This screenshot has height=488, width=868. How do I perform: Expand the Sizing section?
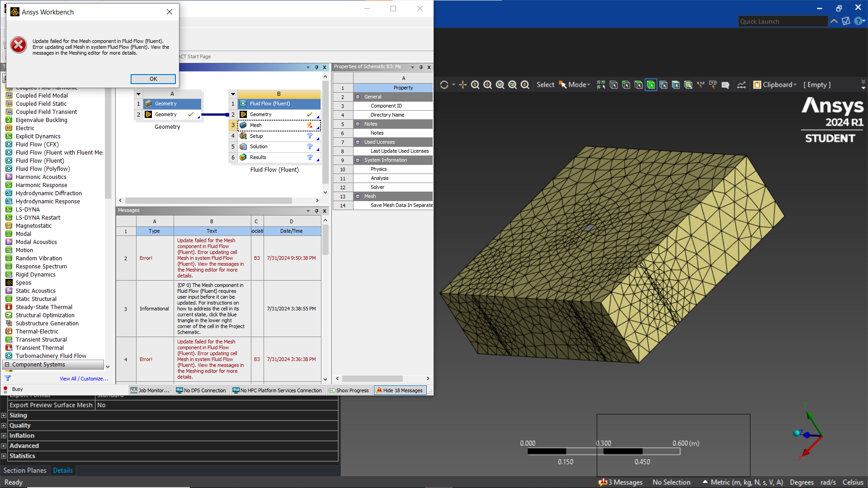pos(4,415)
